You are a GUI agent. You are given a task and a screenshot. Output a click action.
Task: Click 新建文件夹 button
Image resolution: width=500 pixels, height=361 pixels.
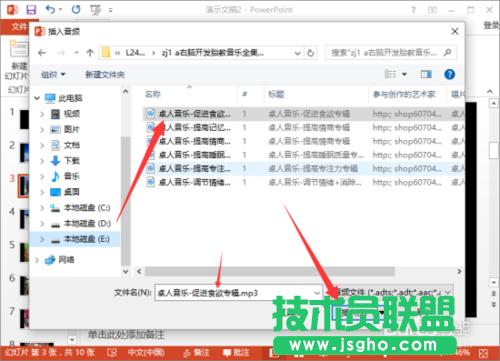click(105, 74)
